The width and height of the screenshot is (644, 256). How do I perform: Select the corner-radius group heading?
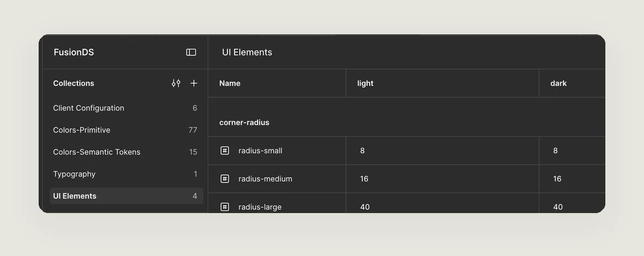(244, 122)
